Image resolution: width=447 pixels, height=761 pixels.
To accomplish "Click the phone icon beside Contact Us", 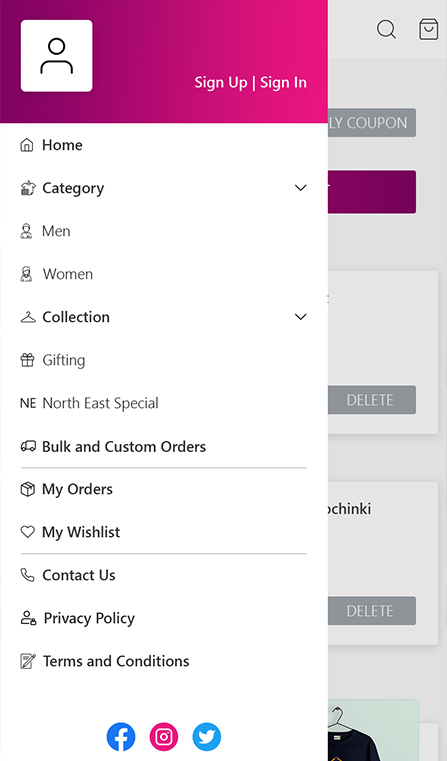I will click(x=28, y=575).
